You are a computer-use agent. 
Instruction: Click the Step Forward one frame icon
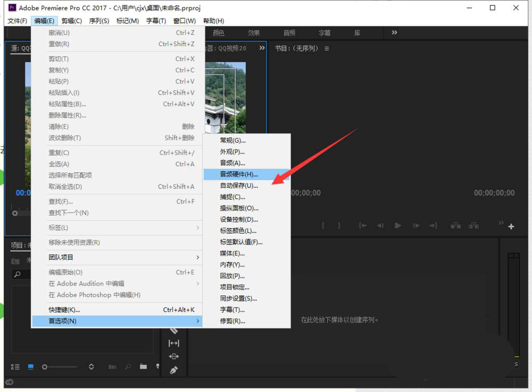pos(415,226)
